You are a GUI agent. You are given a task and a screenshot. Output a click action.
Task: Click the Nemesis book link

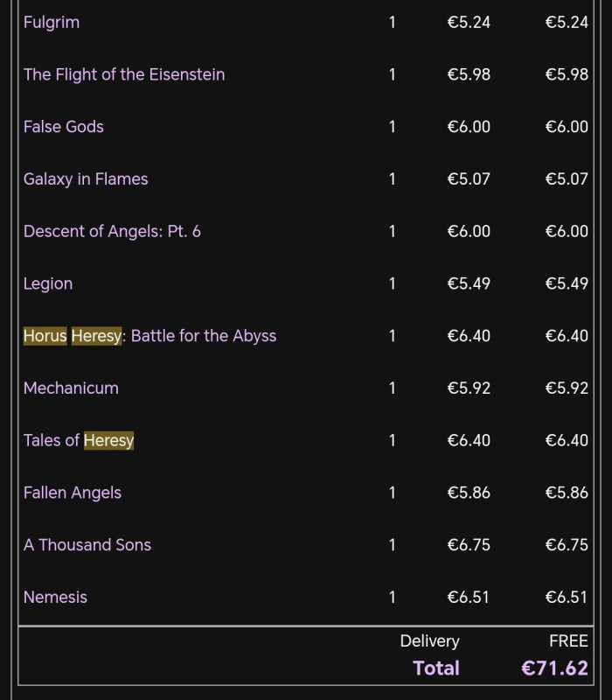(x=55, y=598)
